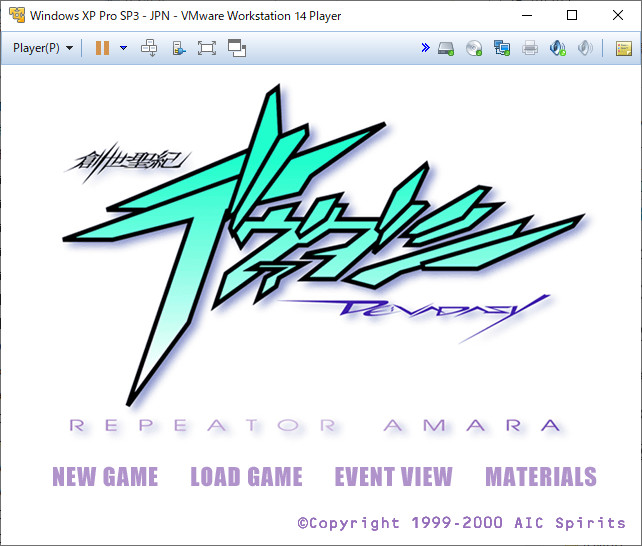Viewport: 642px width, 546px height.
Task: Expand the power options dropdown arrow
Action: pos(123,48)
